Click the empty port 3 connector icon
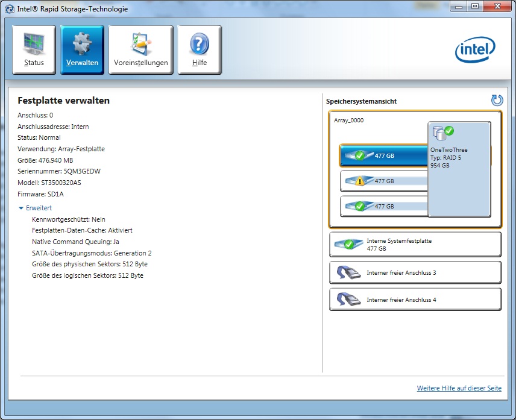Image resolution: width=516 pixels, height=420 pixels. tap(348, 272)
